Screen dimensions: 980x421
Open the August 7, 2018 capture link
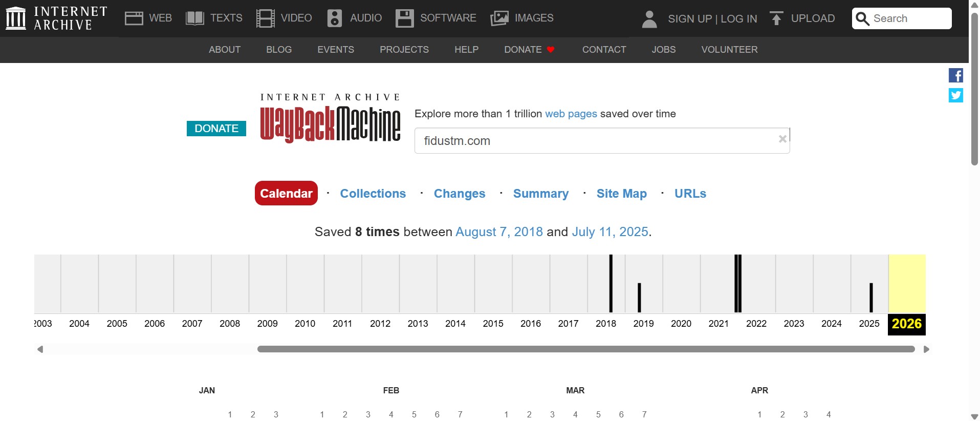point(499,232)
